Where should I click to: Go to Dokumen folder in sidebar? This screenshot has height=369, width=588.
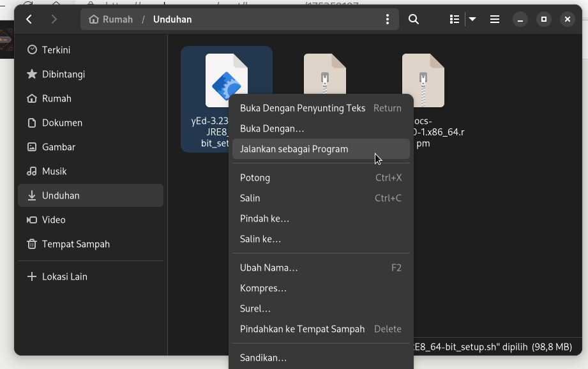click(x=62, y=123)
